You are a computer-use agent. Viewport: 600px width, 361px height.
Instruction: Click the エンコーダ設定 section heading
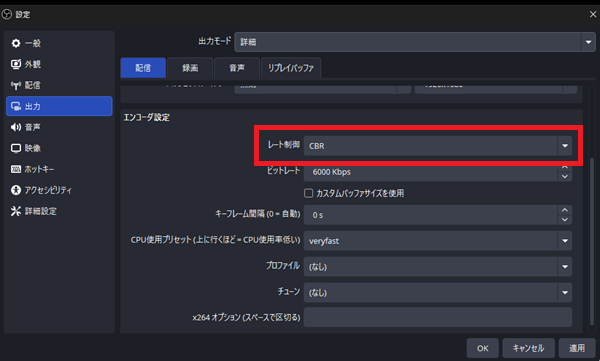tap(147, 118)
